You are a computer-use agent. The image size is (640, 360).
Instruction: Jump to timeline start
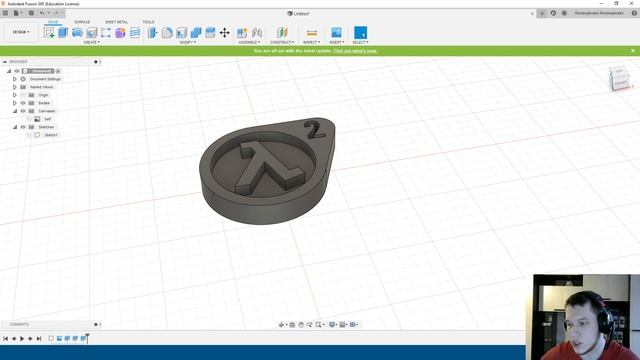tap(5, 339)
